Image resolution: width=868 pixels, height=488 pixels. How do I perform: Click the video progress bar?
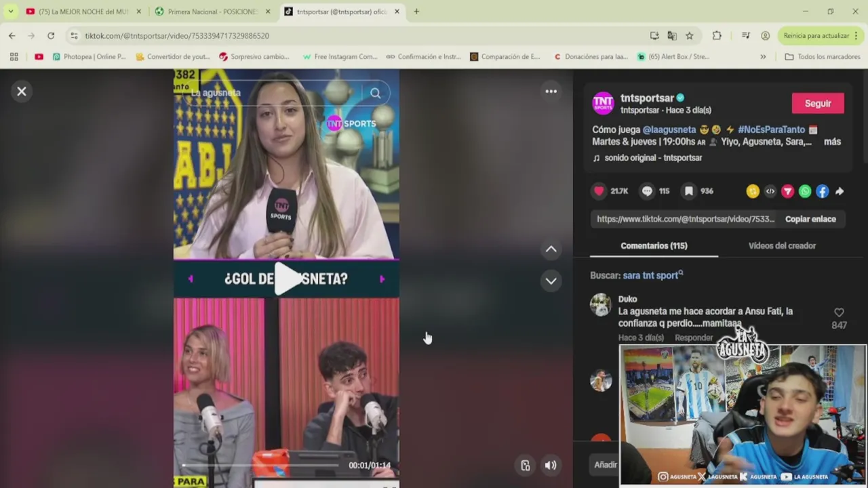pyautogui.click(x=261, y=466)
